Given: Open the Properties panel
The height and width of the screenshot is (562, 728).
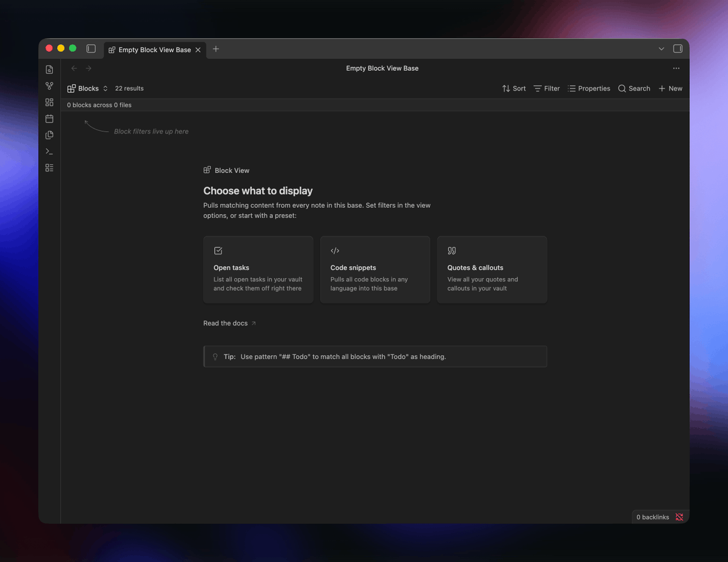Looking at the screenshot, I should click(589, 89).
